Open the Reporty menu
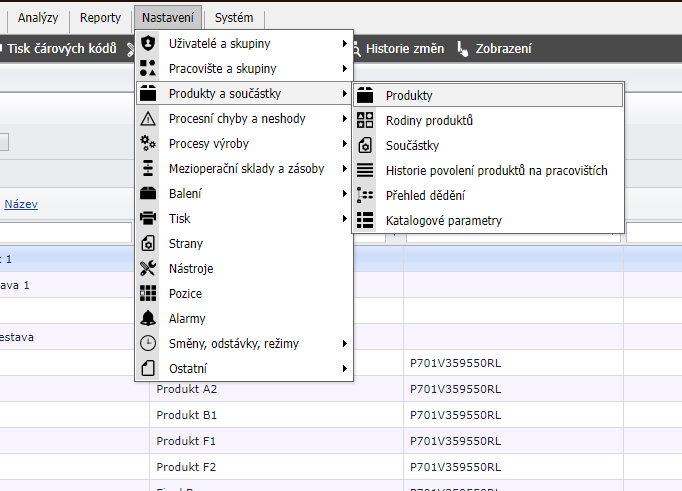 click(x=100, y=18)
